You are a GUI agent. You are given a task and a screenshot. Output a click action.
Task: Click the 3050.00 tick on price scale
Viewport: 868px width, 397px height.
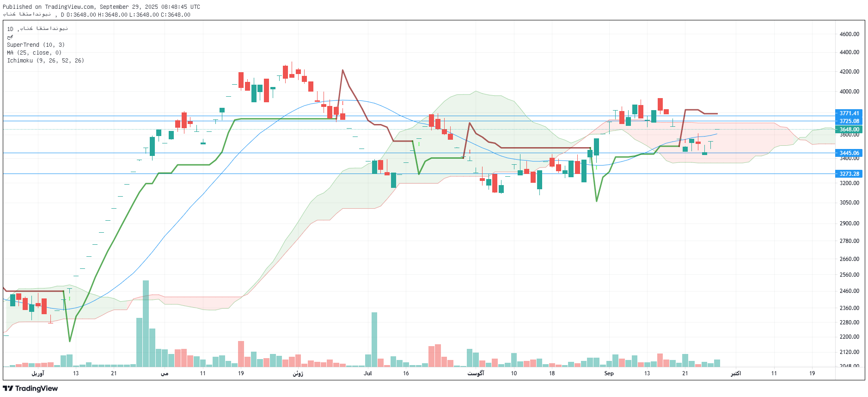[x=849, y=203]
